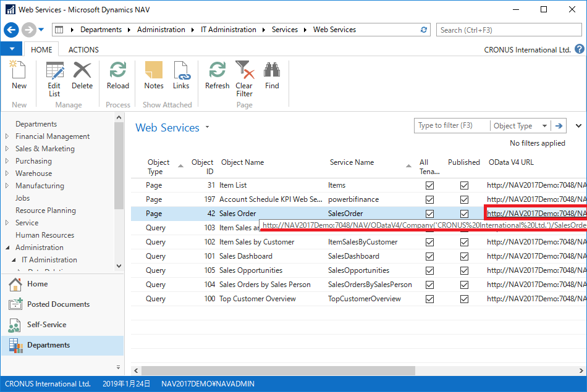Screen dimensions: 587x392
Task: Show attached Links
Action: point(181,75)
